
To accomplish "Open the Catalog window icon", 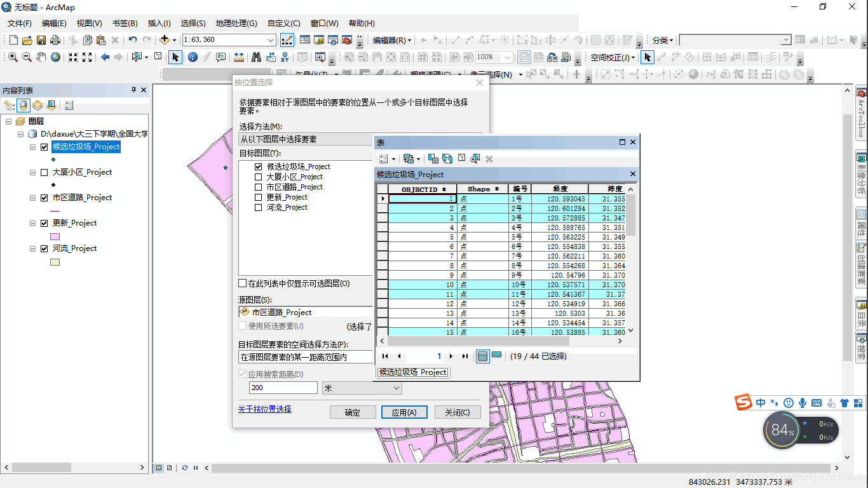I will coord(319,40).
